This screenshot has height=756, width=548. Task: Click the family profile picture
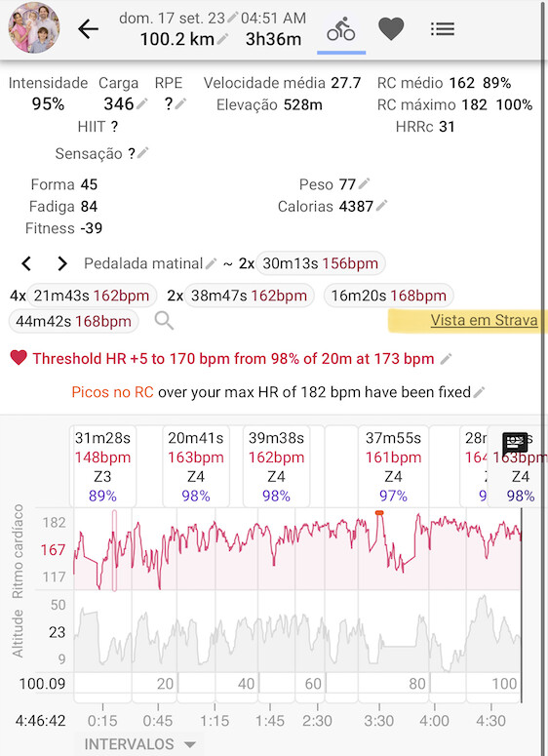click(34, 27)
